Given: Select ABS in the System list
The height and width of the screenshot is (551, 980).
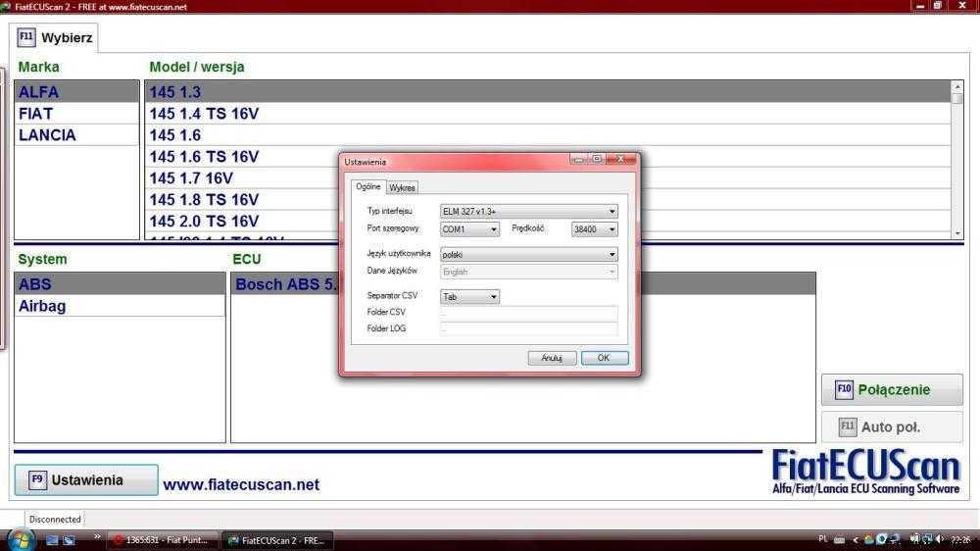Looking at the screenshot, I should point(120,284).
